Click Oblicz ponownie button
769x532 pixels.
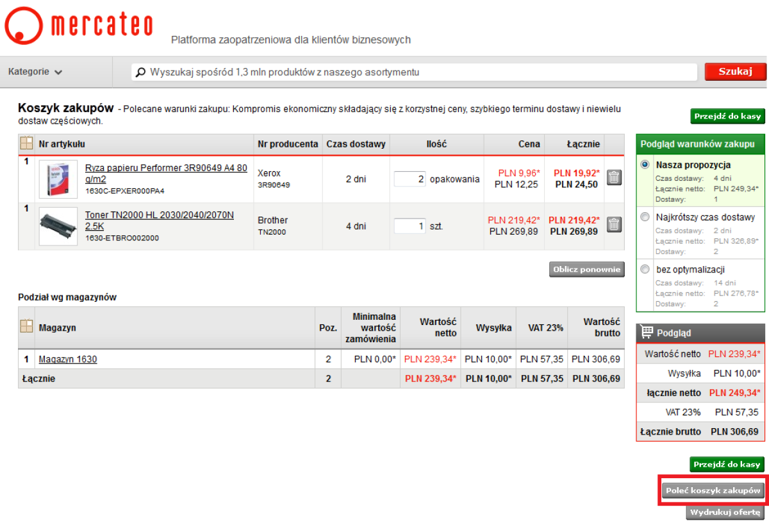point(586,269)
